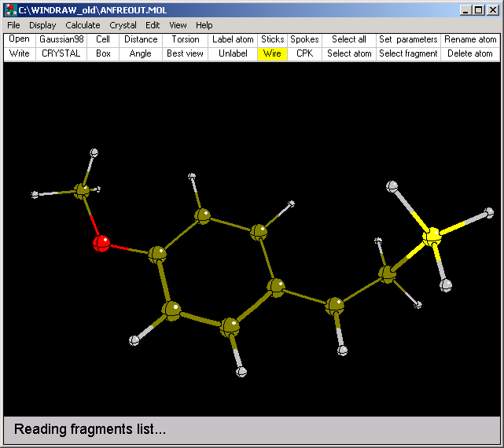Viewport: 504px width, 448px height.
Task: Open the Calculate menu
Action: click(83, 25)
